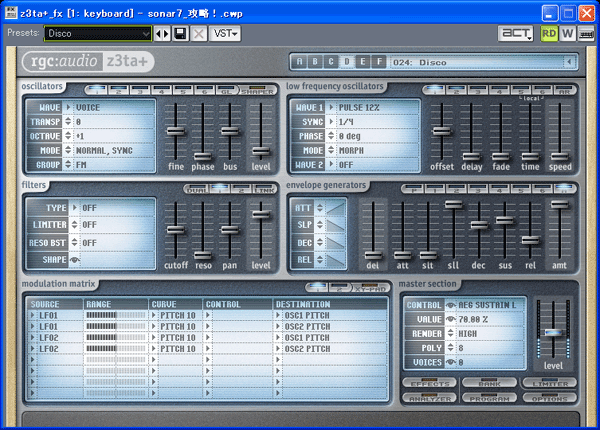Toggle the W automation write button
The height and width of the screenshot is (430, 600).
click(567, 34)
